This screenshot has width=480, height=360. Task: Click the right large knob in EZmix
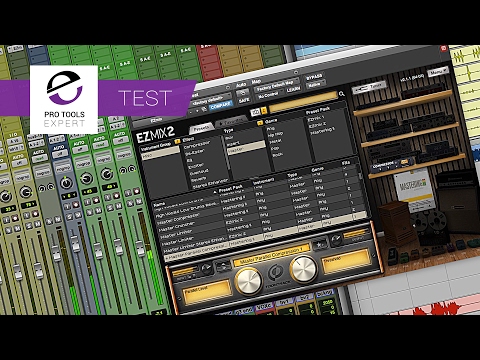coord(304,269)
